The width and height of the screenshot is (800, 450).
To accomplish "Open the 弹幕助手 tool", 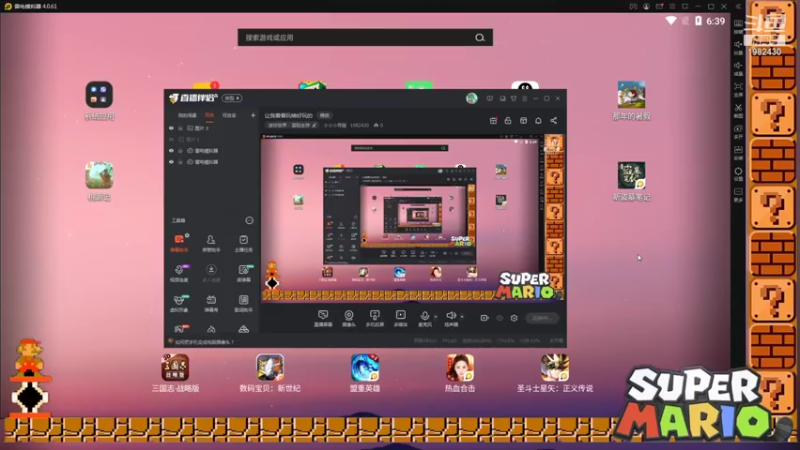I will [x=179, y=243].
